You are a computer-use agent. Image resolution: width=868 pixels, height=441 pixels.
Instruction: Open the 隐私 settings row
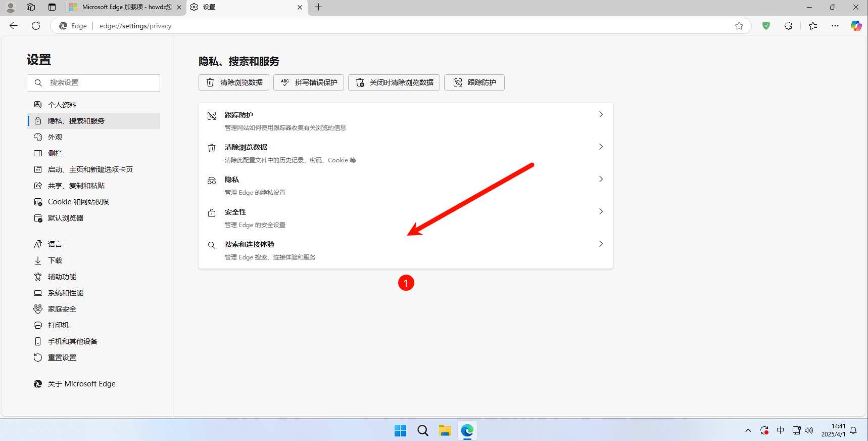point(406,186)
